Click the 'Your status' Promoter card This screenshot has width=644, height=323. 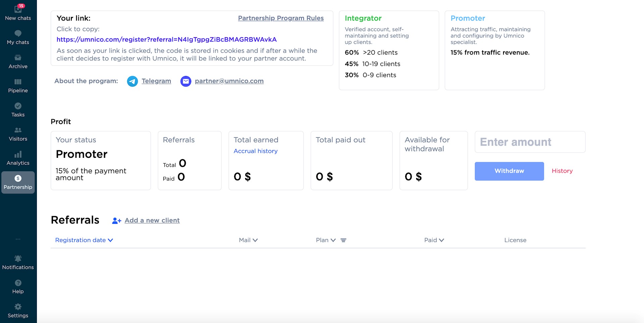[101, 160]
